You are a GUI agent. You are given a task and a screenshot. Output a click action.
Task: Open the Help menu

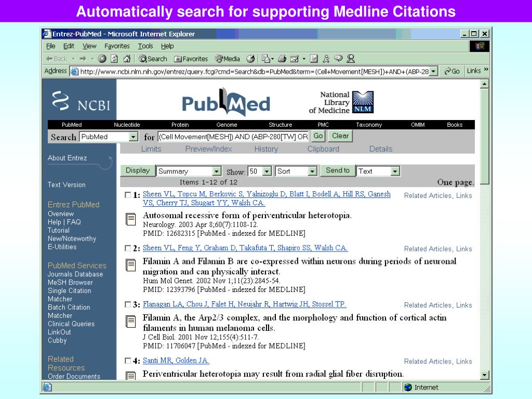167,46
